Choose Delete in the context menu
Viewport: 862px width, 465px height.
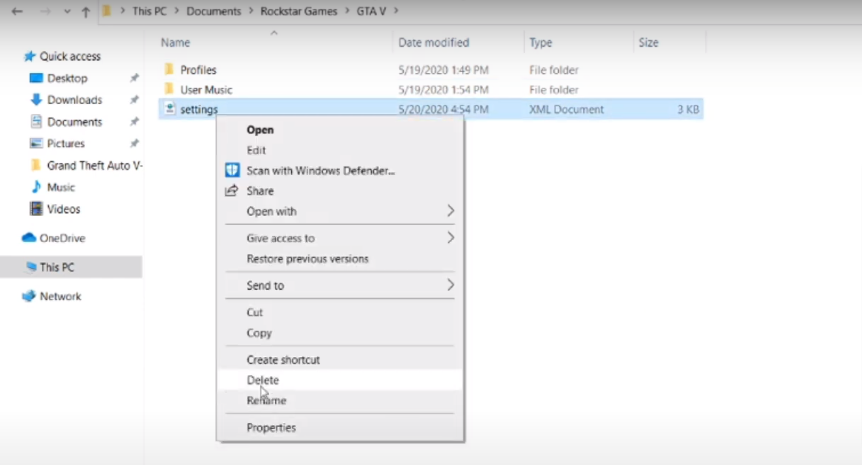(340, 380)
